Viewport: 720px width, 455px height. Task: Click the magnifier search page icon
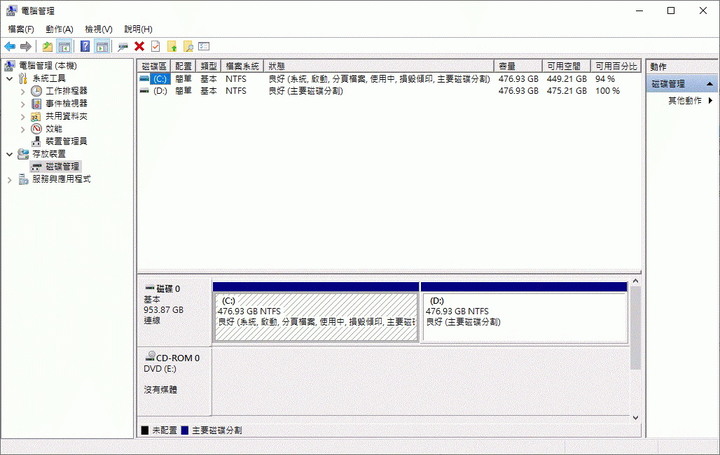pyautogui.click(x=188, y=46)
